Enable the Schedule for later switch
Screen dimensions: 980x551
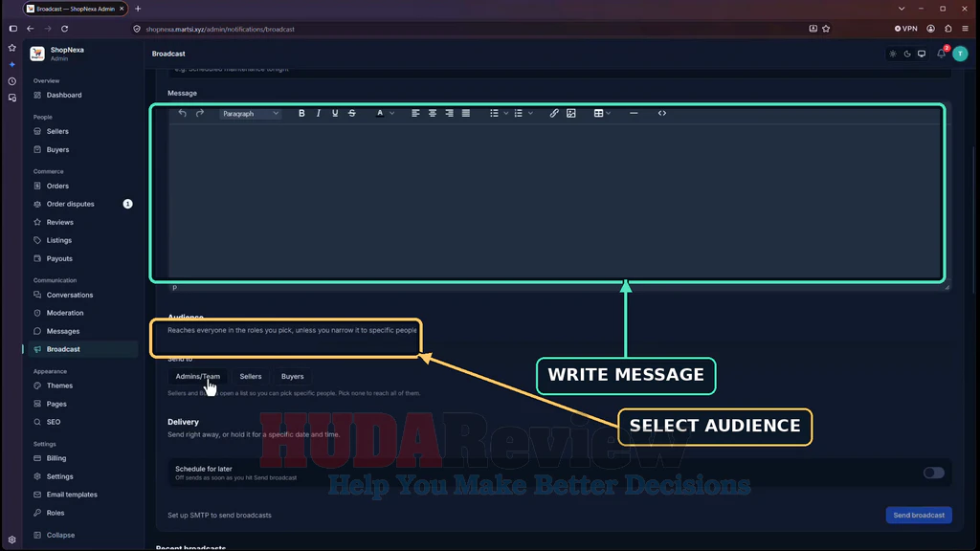click(934, 473)
